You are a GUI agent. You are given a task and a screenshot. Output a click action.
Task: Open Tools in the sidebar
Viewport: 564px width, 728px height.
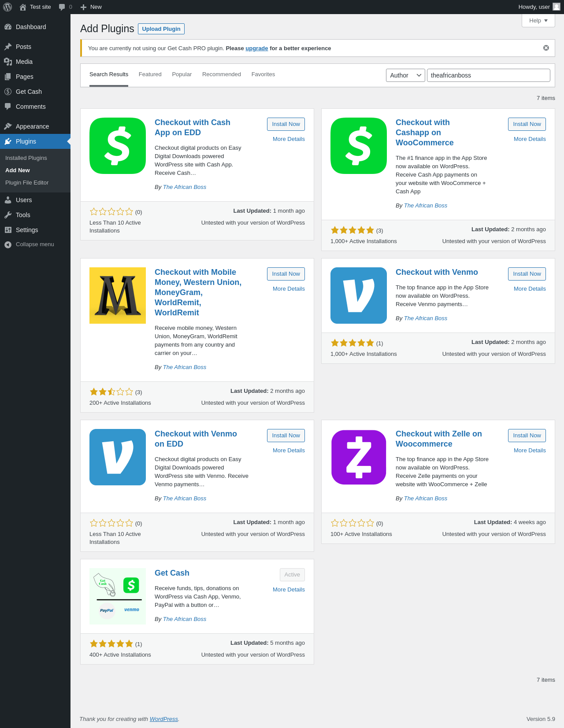pos(35,215)
